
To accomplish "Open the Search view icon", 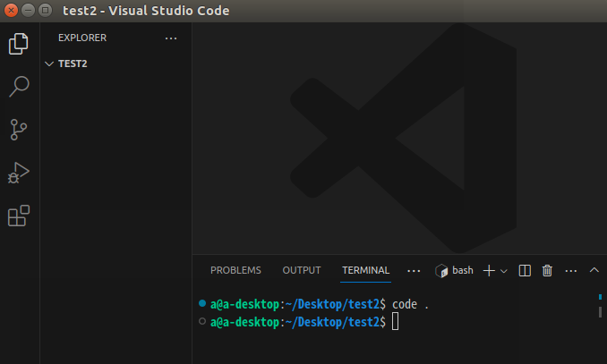I will coord(19,86).
